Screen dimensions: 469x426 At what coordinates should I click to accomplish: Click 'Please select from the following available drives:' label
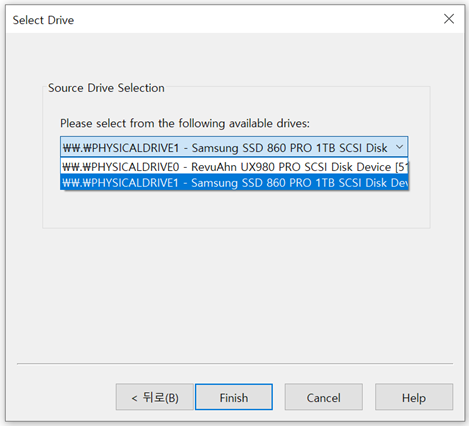point(185,123)
